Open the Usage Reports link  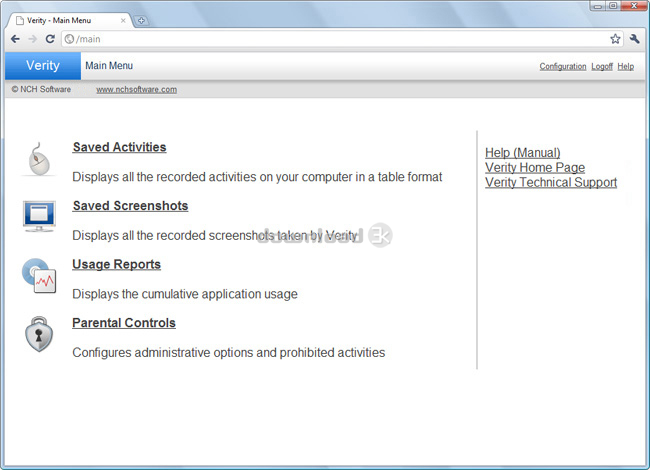point(116,264)
